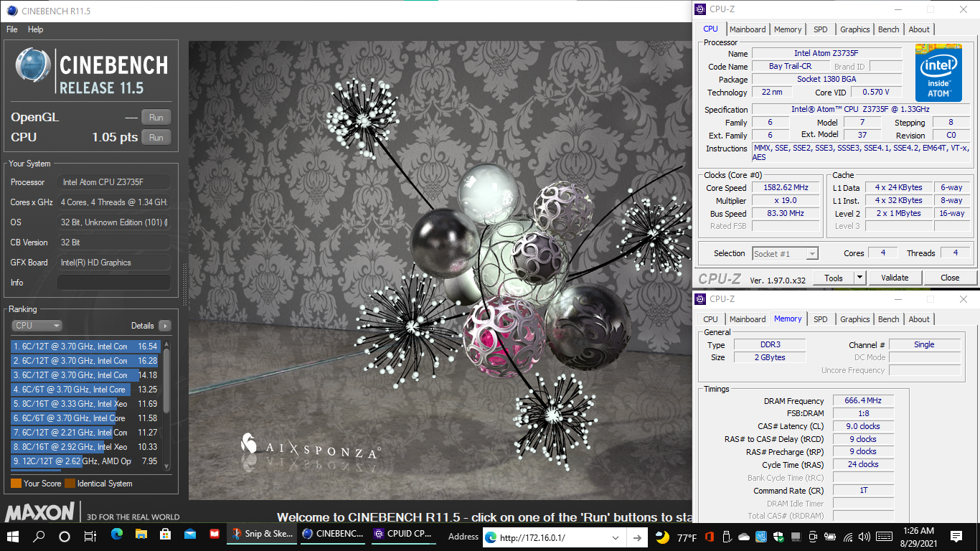Run the CPU benchmark

point(156,137)
